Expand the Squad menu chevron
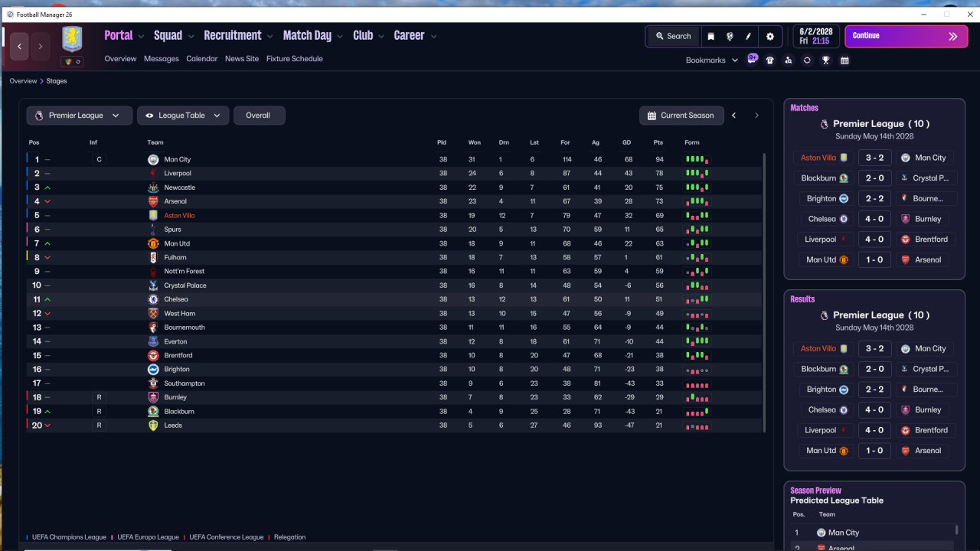The height and width of the screenshot is (551, 980). (x=191, y=36)
